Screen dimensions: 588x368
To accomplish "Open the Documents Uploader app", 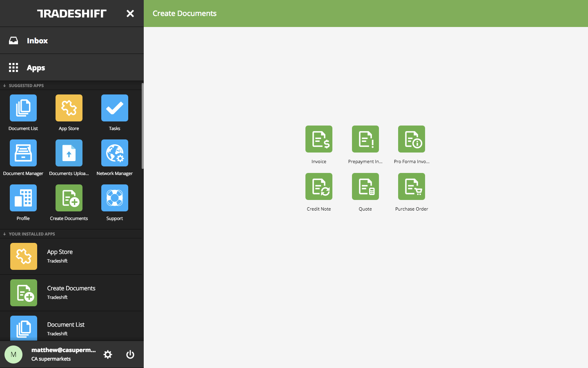I will (69, 153).
